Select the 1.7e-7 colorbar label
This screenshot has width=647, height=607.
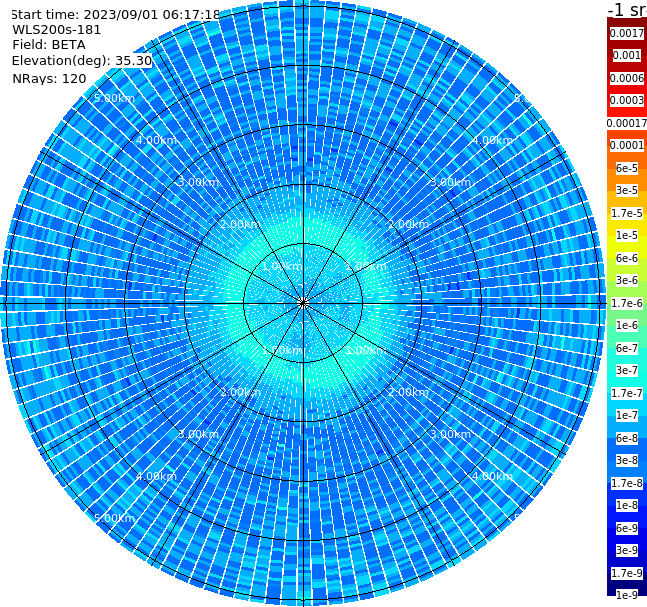tap(627, 393)
